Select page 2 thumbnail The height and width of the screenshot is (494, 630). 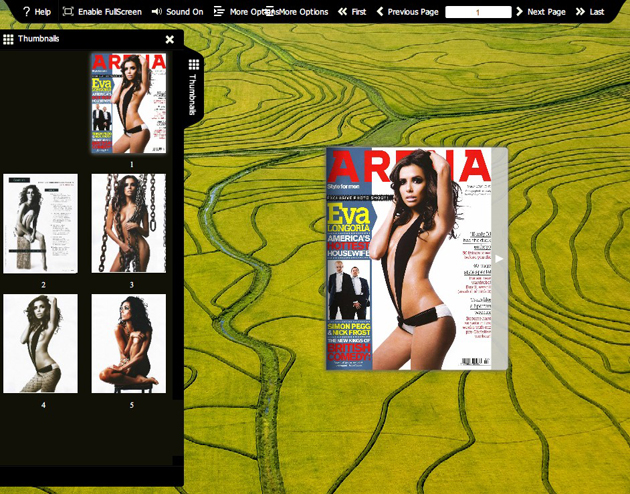pos(41,224)
